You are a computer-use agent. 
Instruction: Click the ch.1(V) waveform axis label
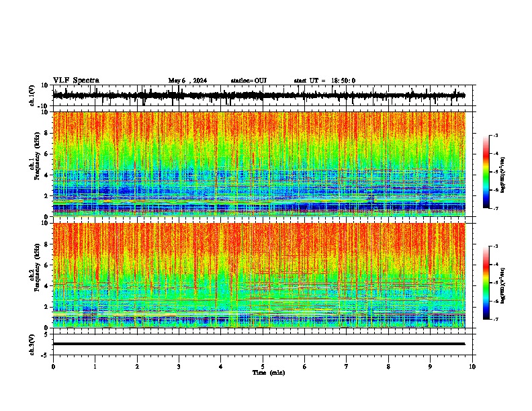32,95
